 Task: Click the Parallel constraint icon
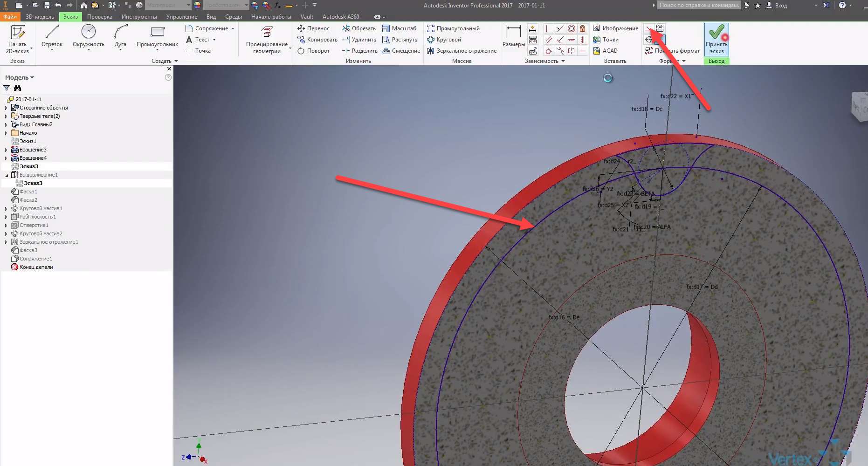[x=549, y=40]
